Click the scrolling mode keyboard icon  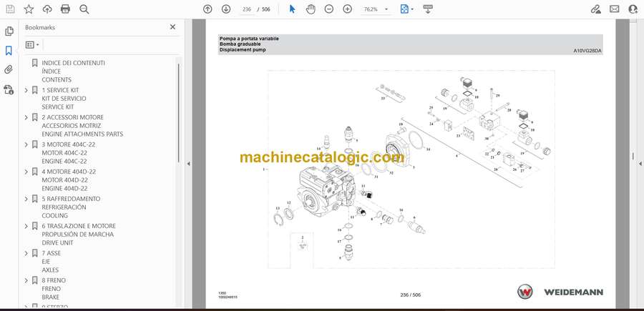[428, 9]
